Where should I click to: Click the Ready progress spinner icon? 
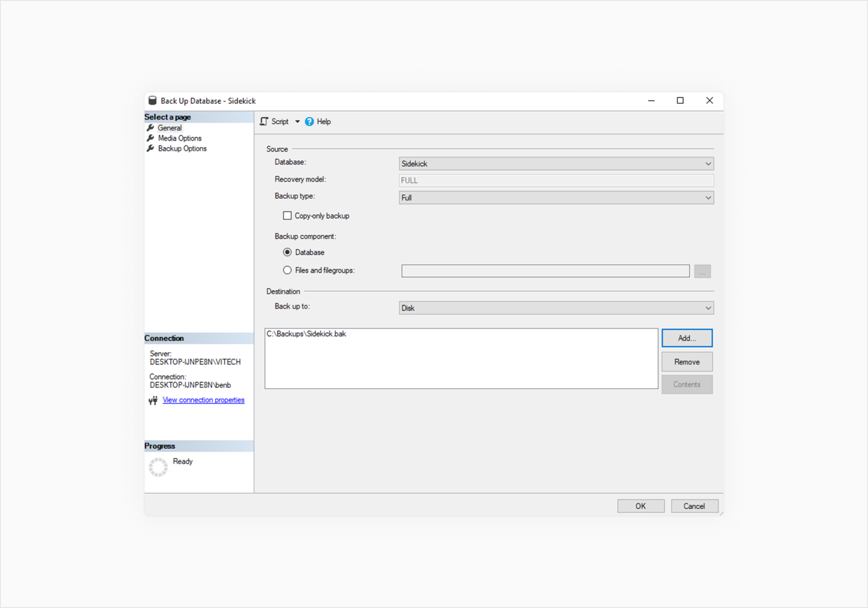click(x=158, y=467)
